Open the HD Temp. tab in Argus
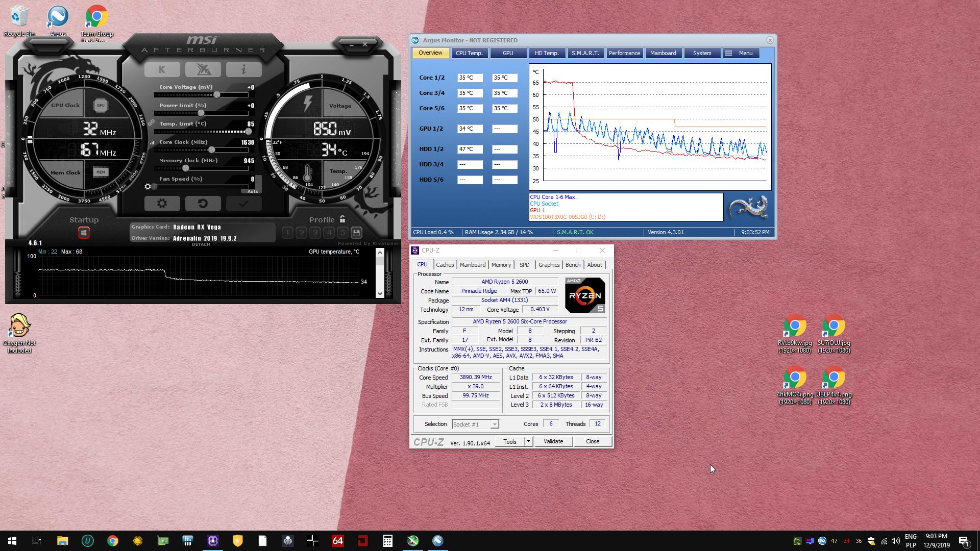The width and height of the screenshot is (980, 551). pyautogui.click(x=547, y=53)
